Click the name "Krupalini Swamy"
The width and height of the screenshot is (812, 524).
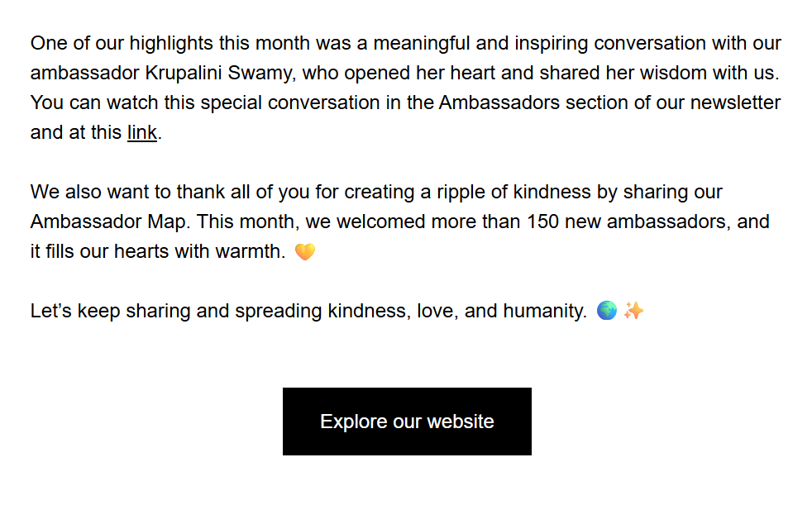[219, 73]
